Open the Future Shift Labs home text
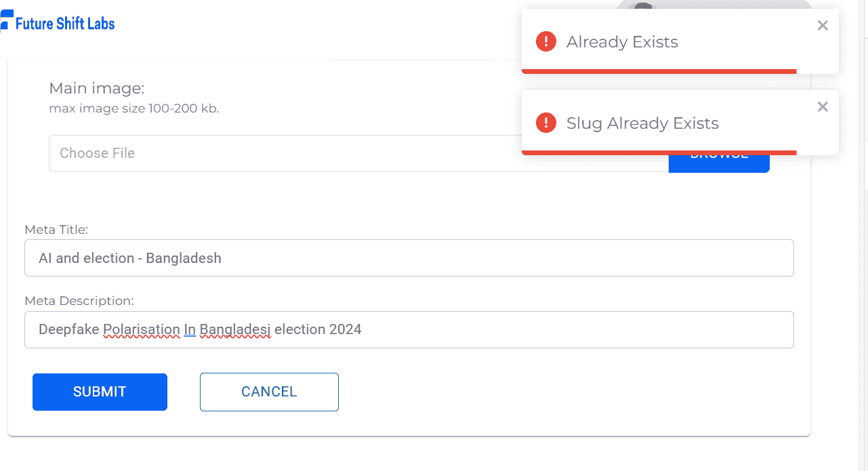868x471 pixels. [x=65, y=23]
